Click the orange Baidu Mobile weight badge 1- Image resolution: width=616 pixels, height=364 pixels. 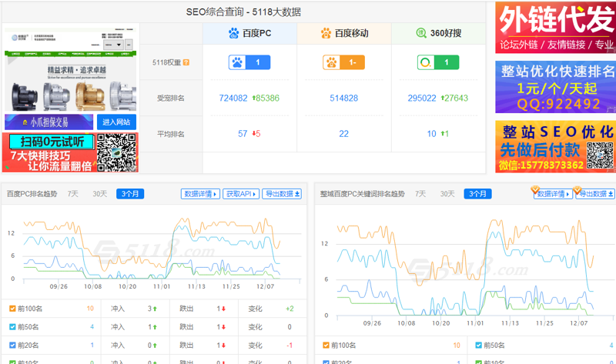[343, 62]
